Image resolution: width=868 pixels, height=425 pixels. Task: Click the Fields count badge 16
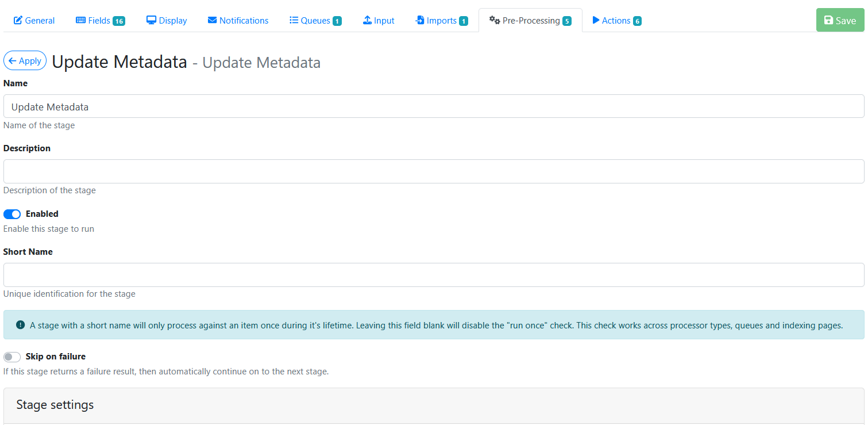coord(119,21)
